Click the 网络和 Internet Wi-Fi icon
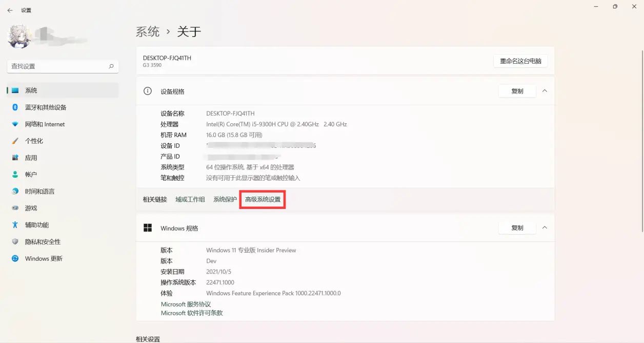 [15, 124]
